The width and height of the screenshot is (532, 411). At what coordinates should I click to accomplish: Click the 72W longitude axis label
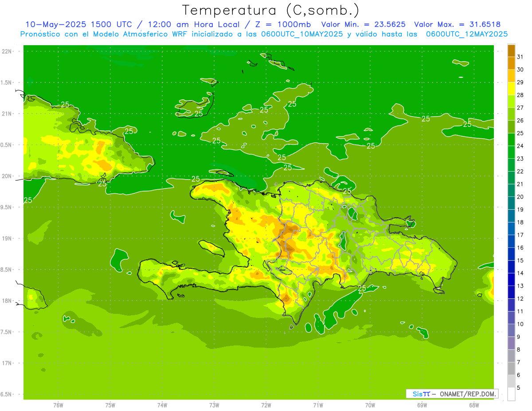click(266, 405)
